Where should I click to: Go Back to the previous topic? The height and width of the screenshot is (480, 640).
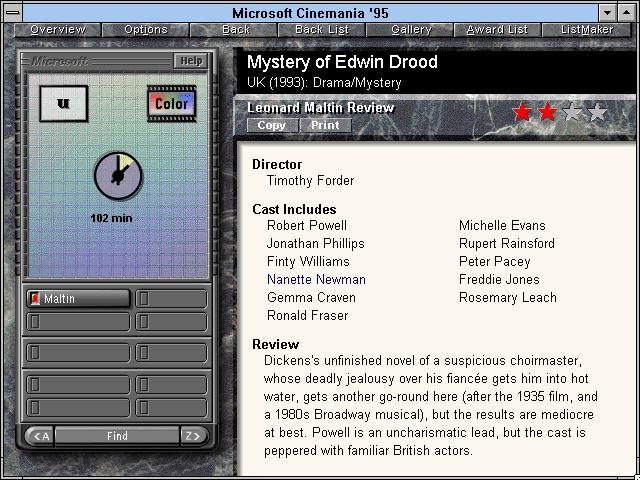[235, 30]
